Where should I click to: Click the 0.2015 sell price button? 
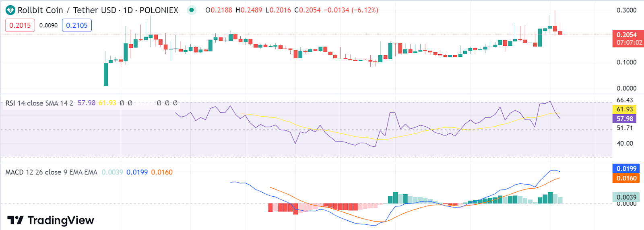point(20,25)
